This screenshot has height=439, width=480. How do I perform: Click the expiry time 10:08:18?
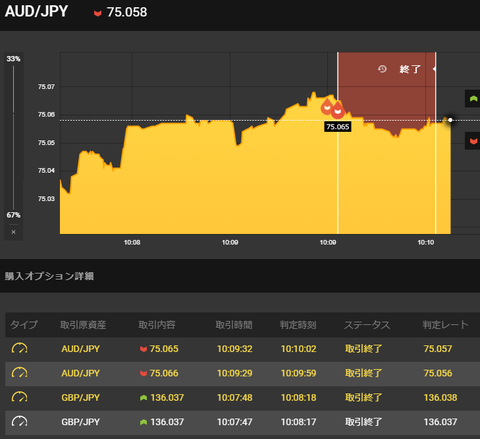pos(298,397)
